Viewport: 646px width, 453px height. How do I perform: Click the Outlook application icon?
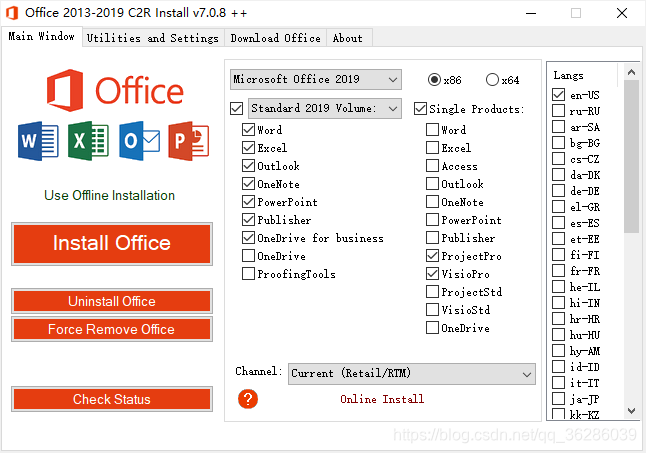click(x=139, y=141)
